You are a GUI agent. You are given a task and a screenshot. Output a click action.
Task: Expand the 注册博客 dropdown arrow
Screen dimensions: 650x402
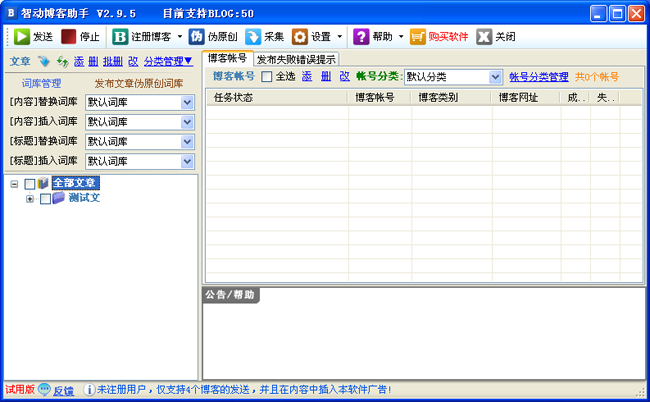point(180,37)
